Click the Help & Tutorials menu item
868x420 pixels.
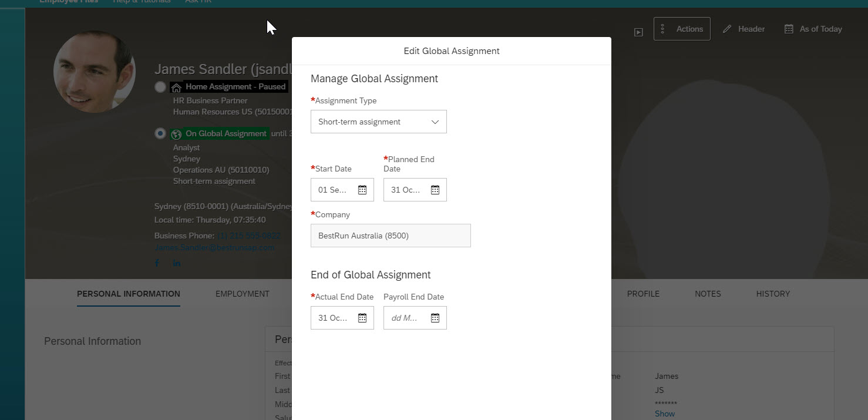pos(142,2)
